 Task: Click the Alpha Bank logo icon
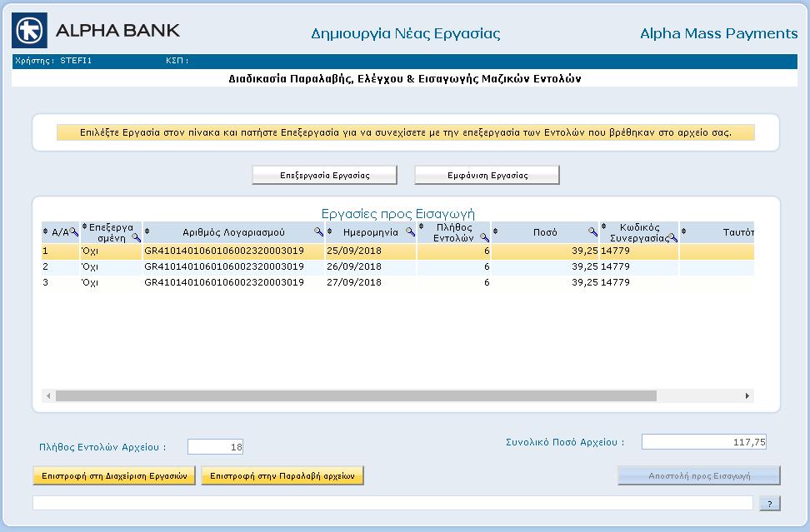(x=29, y=31)
